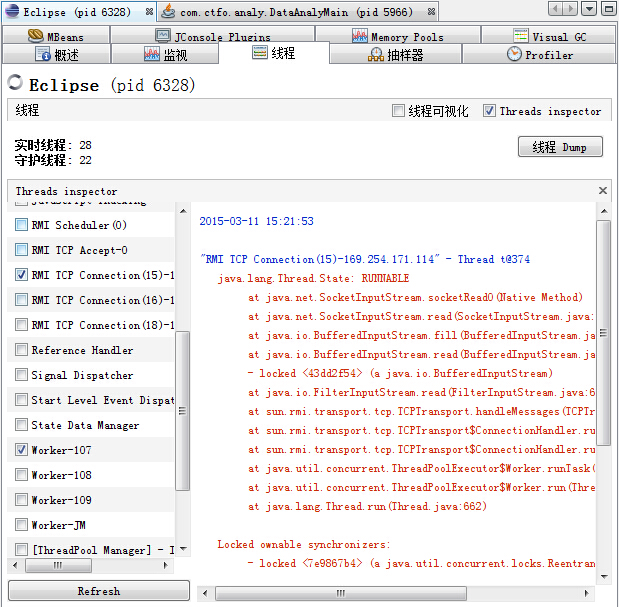
Task: Check RMI TCP Connection(16) thread
Action: pyautogui.click(x=21, y=300)
